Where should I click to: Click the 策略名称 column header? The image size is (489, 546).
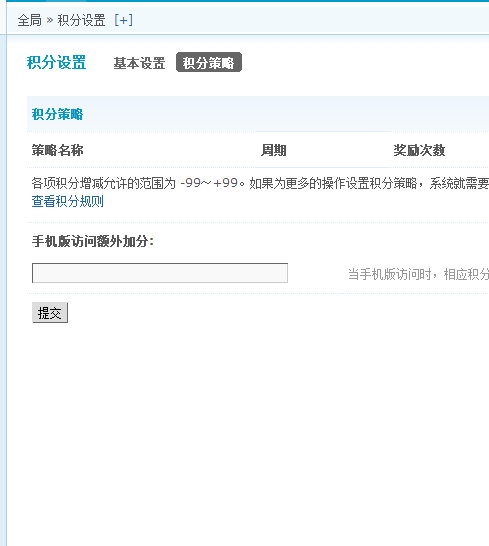(x=57, y=150)
